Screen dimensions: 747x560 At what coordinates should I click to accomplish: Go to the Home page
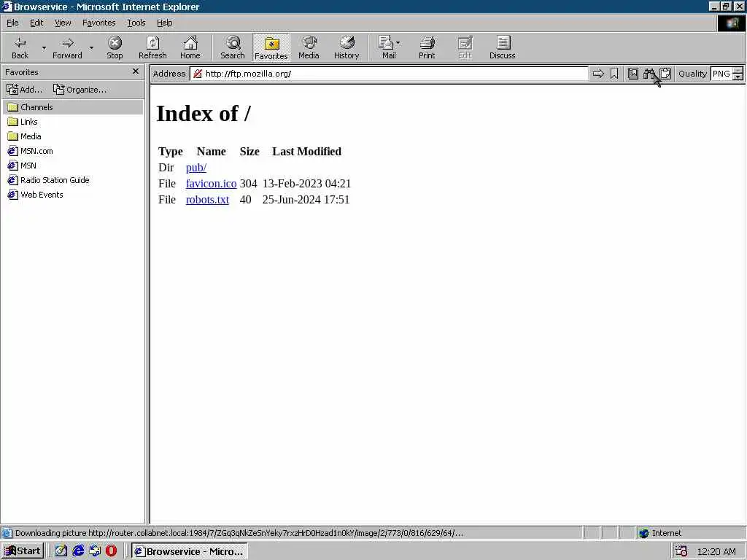point(190,47)
